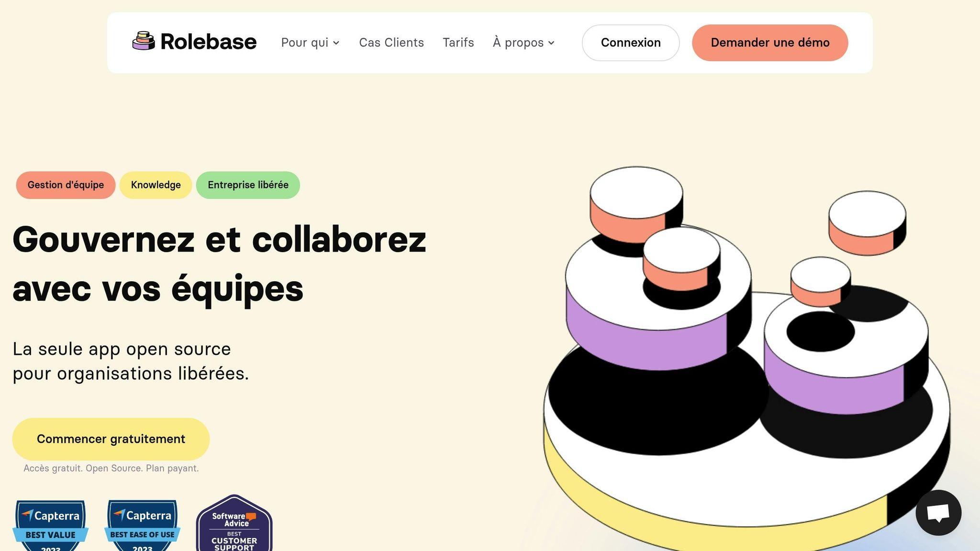The height and width of the screenshot is (551, 980).
Task: Click the Connexion button
Action: pyautogui.click(x=631, y=43)
